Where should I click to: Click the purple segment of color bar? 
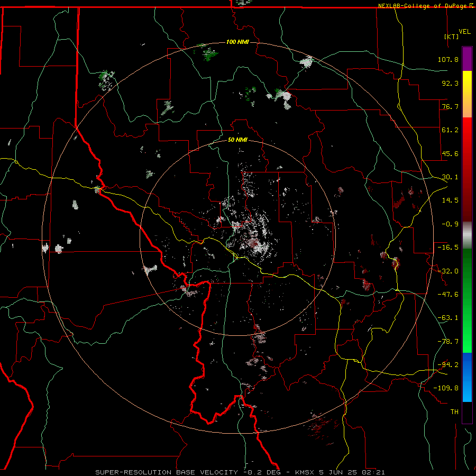point(467,59)
